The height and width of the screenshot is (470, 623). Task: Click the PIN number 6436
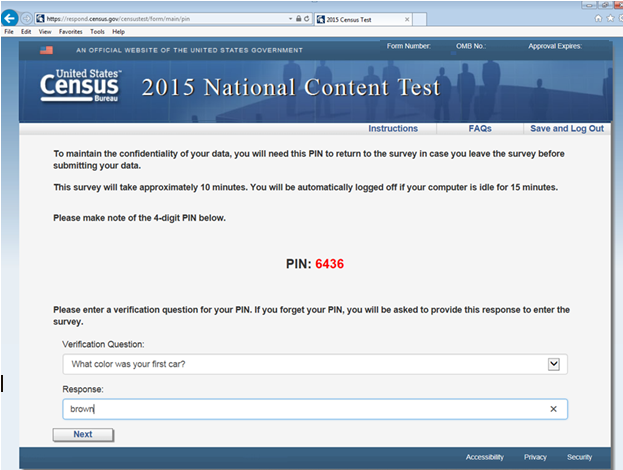click(x=329, y=264)
